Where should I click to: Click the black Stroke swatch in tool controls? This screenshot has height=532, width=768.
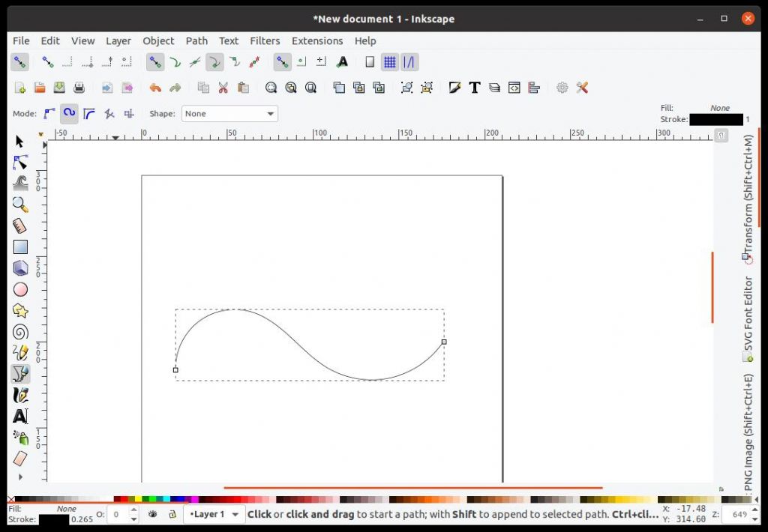(x=716, y=119)
